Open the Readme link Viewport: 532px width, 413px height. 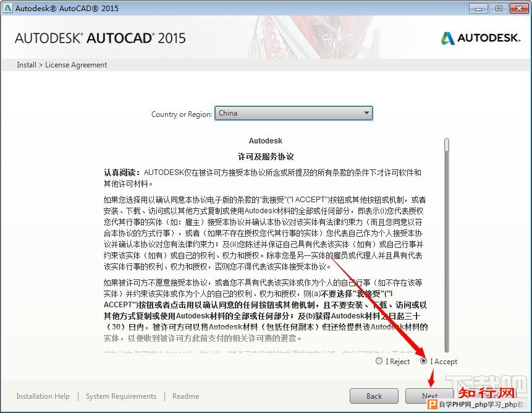185,396
